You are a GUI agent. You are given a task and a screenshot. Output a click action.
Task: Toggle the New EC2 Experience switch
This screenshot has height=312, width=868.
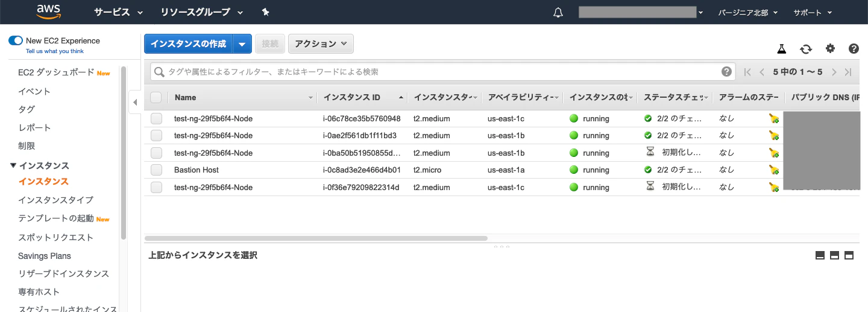16,40
